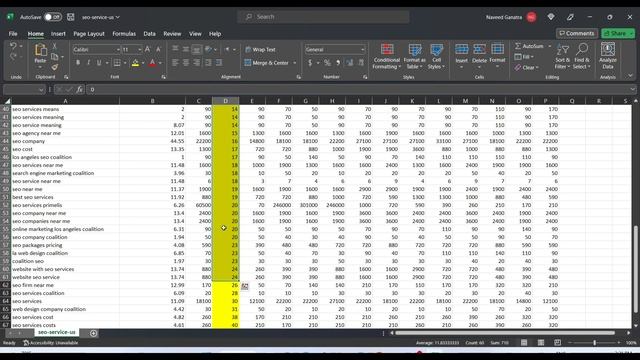This screenshot has width=640, height=360.
Task: Click the Paste clipboard icon
Action: (x=40, y=50)
